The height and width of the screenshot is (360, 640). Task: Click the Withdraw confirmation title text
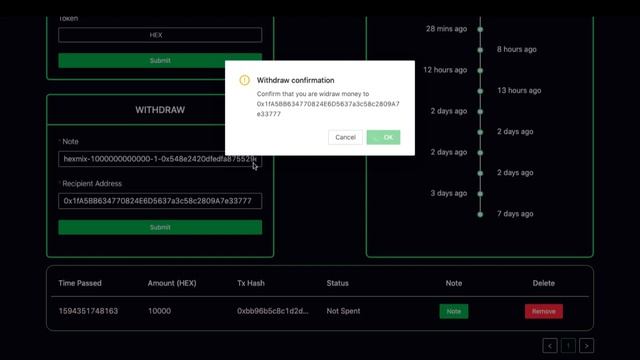point(296,80)
